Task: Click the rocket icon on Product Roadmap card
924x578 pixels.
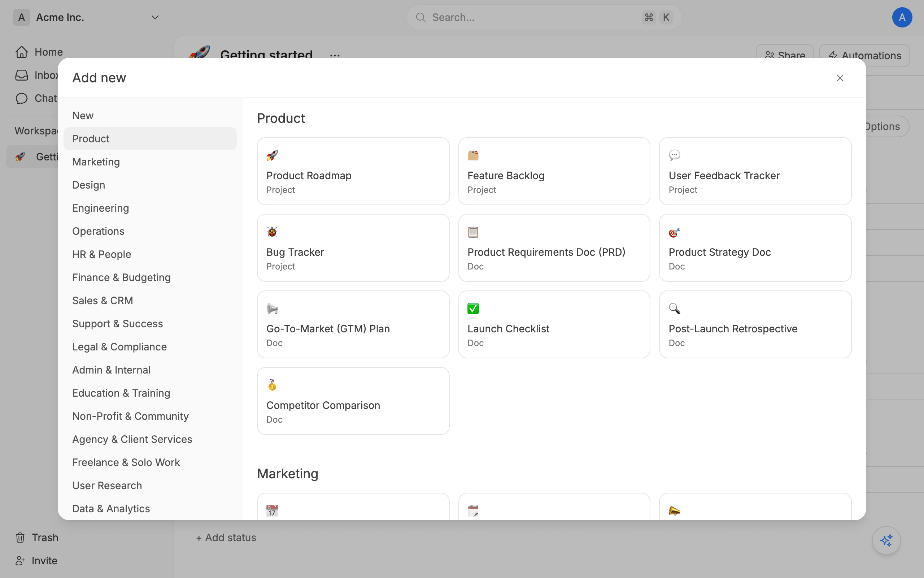Action: 272,155
